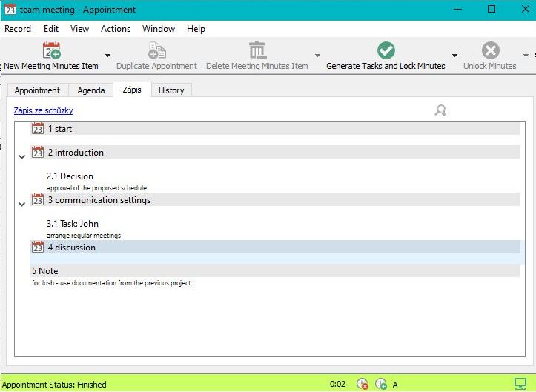Open dropdown arrow next to Generate Tasks and Lock Minutes
The width and height of the screenshot is (536, 392).
[454, 56]
